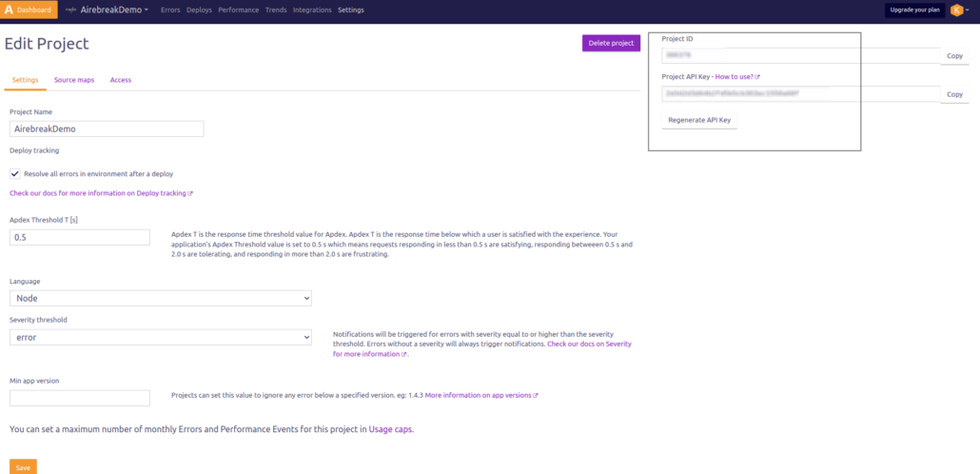Image resolution: width=980 pixels, height=474 pixels.
Task: Open the Performance menu
Action: [239, 10]
